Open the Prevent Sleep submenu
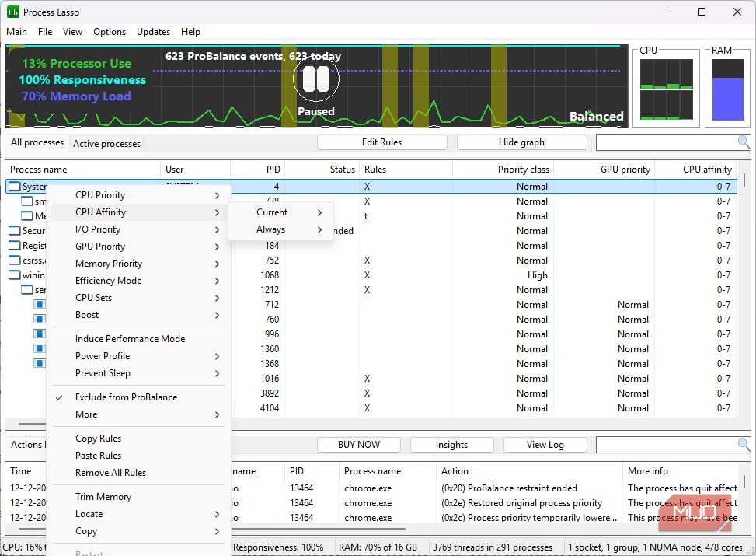This screenshot has height=556, width=756. (138, 373)
